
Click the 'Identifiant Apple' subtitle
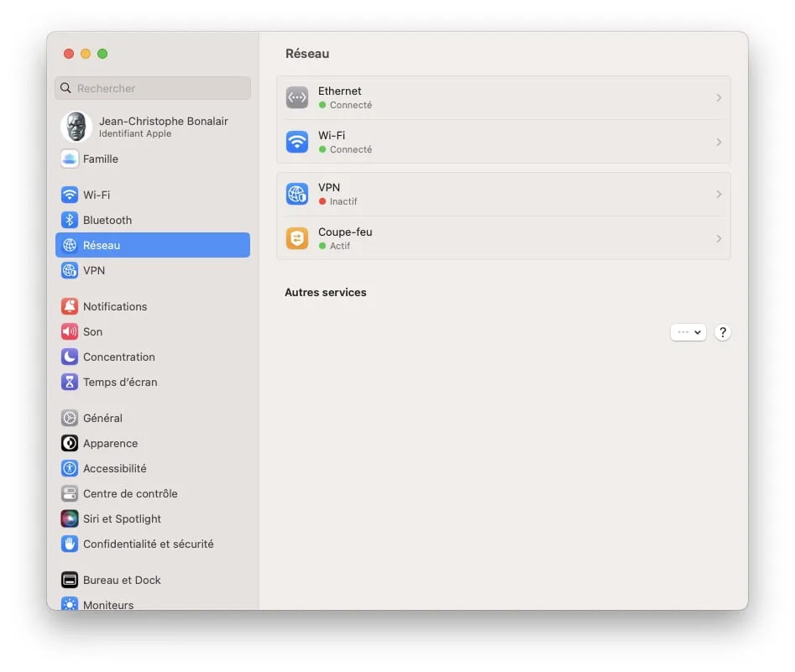point(135,133)
